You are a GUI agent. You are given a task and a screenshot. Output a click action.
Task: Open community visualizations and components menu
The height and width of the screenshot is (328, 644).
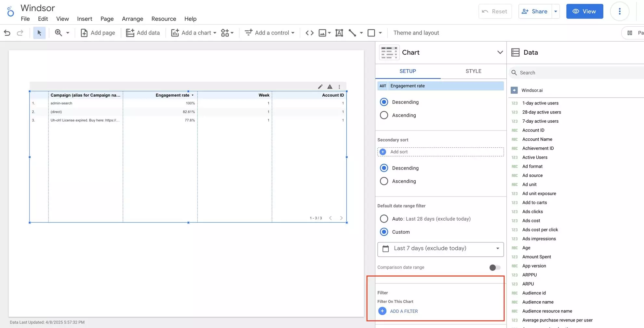227,33
